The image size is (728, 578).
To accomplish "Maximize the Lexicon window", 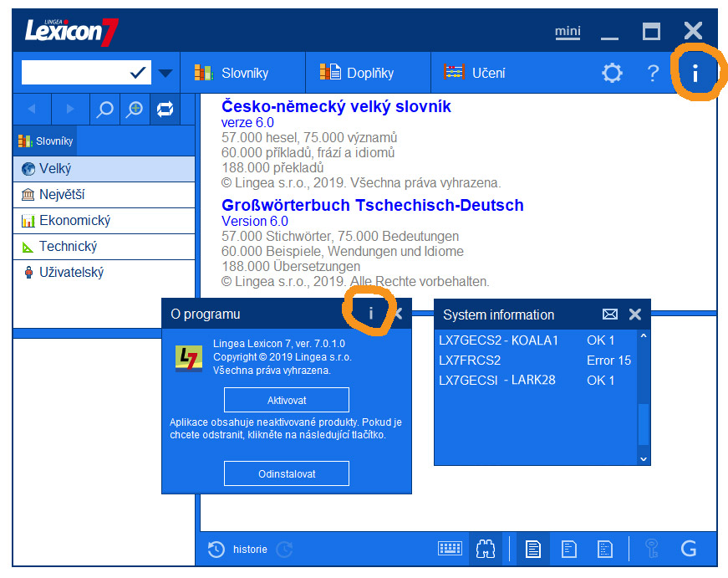I will [651, 32].
